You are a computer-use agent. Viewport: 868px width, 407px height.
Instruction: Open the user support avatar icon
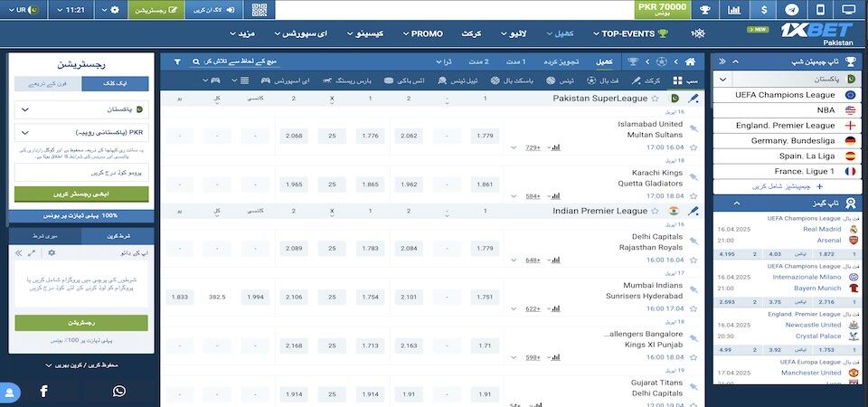pos(9,393)
